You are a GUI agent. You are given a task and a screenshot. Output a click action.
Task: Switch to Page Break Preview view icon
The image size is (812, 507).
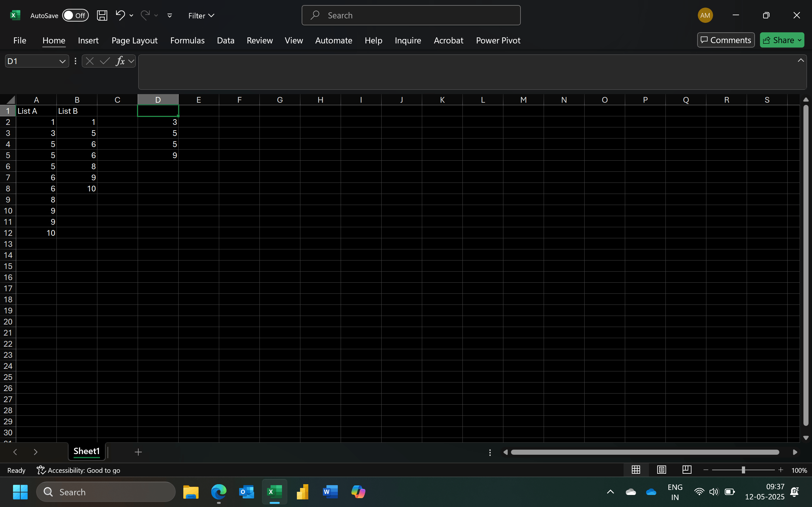[x=687, y=470]
